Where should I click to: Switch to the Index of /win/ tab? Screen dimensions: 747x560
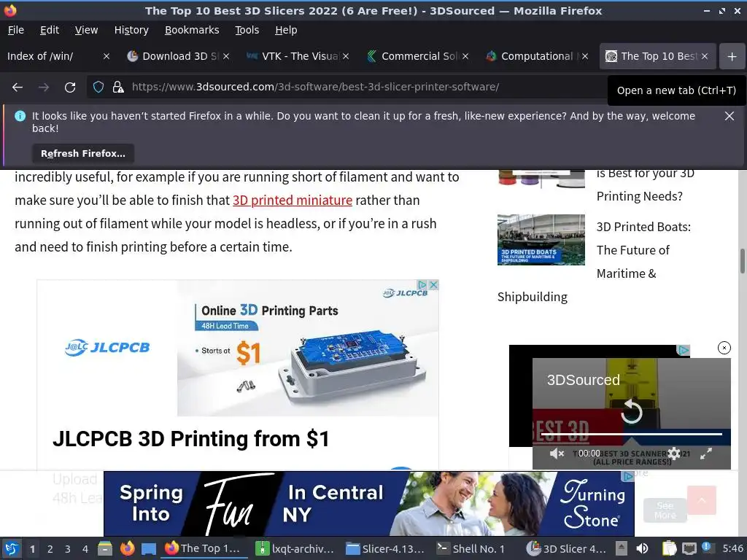click(53, 56)
